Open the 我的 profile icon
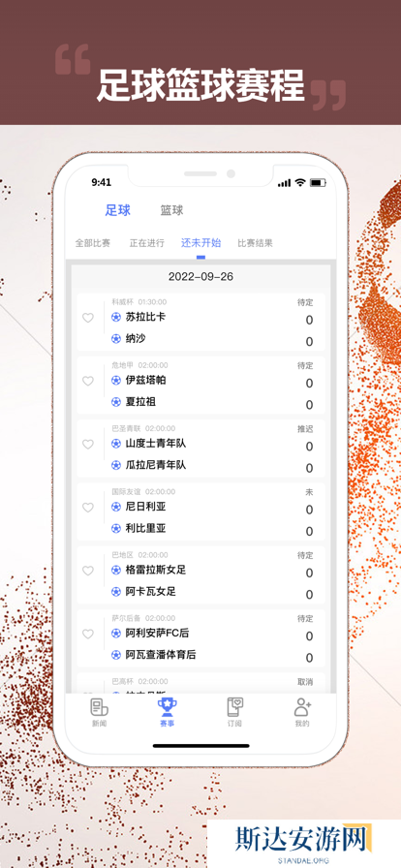This screenshot has height=868, width=401. coord(302,707)
